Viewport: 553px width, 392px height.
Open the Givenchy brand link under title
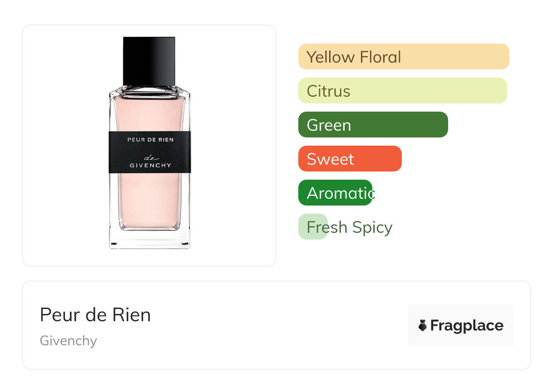click(69, 341)
